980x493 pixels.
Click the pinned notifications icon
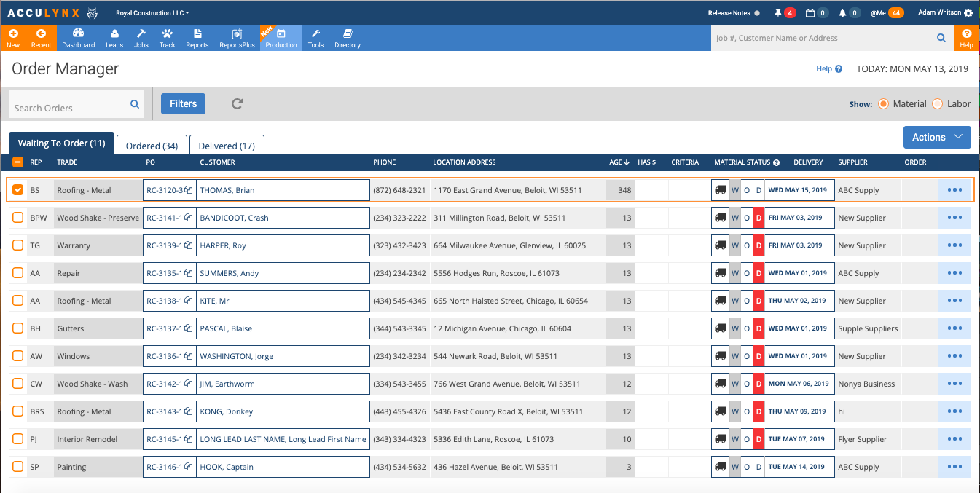click(x=778, y=13)
